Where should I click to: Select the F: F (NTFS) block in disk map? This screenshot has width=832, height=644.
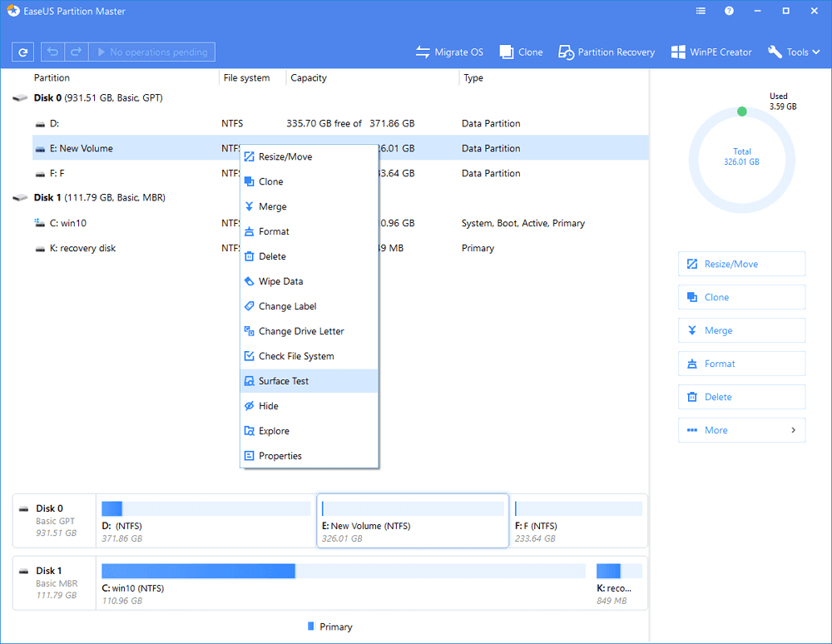[x=578, y=521]
